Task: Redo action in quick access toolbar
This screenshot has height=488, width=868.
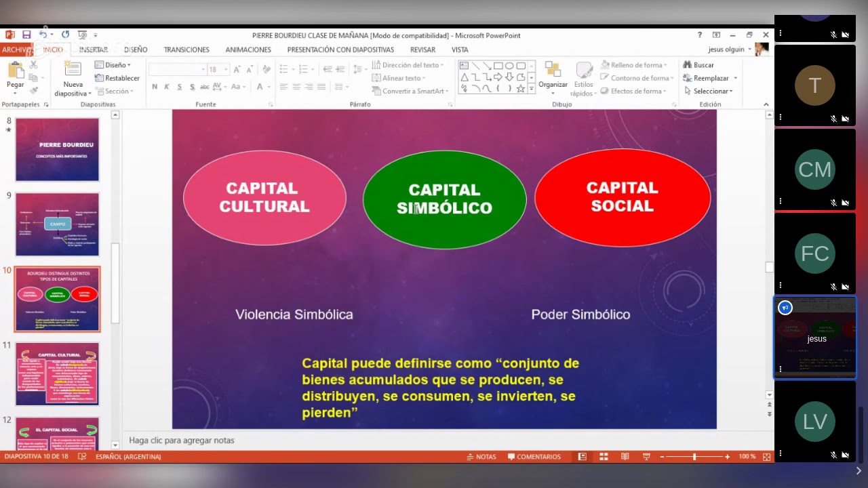Action: (x=65, y=35)
